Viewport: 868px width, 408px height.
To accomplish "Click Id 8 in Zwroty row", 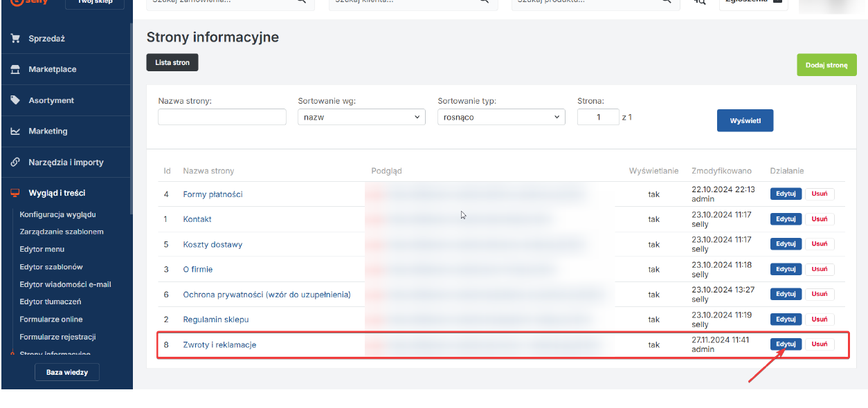I will point(166,344).
